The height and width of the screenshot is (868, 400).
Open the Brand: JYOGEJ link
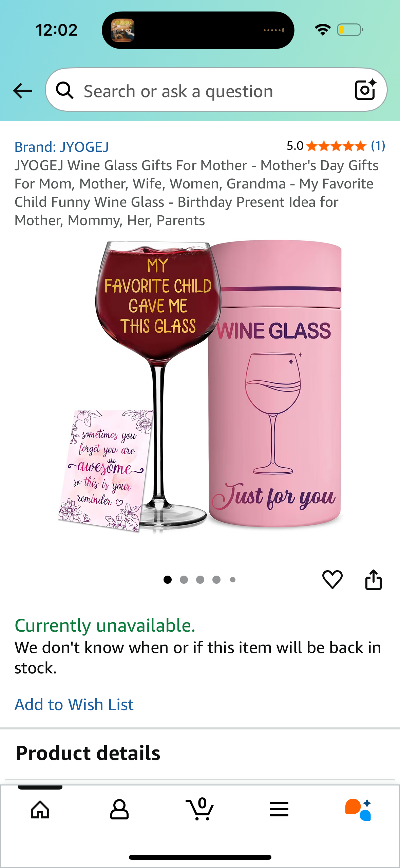click(x=61, y=147)
